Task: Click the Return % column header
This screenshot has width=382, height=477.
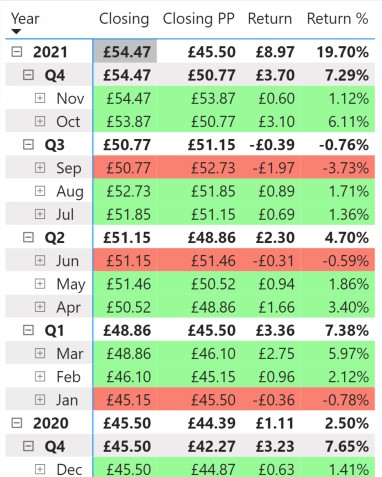Action: click(337, 18)
